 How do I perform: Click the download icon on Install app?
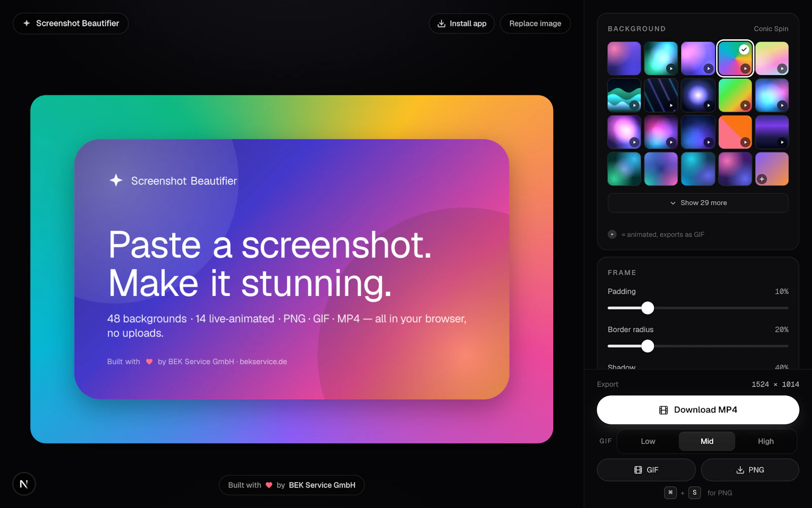click(x=442, y=23)
